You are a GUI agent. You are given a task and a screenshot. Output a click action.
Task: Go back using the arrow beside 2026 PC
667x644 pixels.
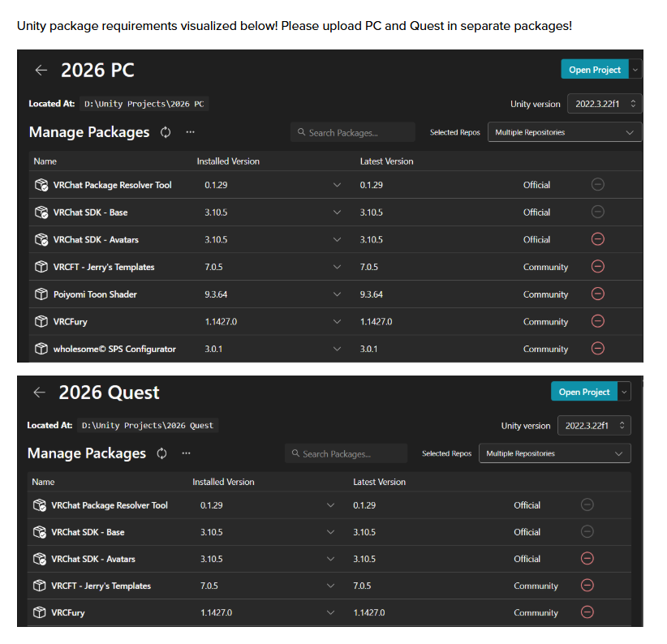tap(41, 70)
